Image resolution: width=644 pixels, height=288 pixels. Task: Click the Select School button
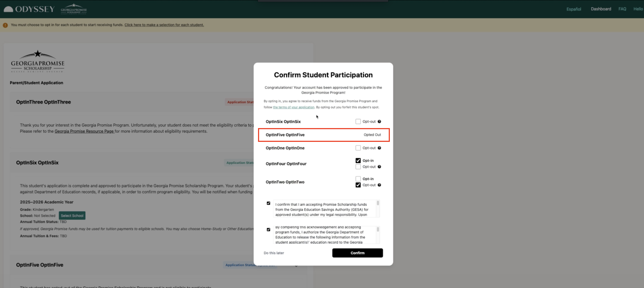72,216
